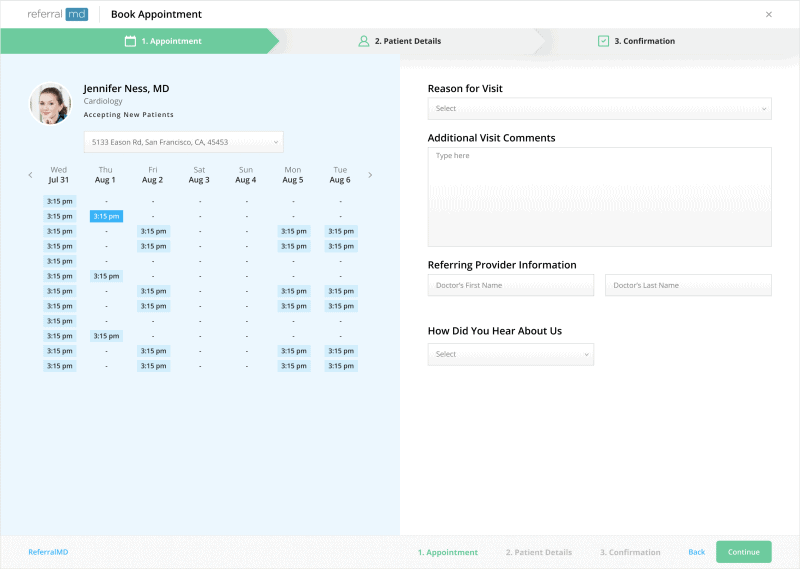Click footer 1. Appointment step link
Viewport: 800px width, 569px height.
click(x=448, y=552)
